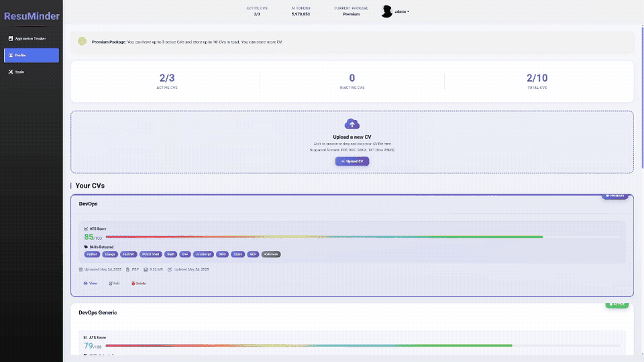Click the Azure skill tag
This screenshot has height=362, width=644.
click(x=237, y=255)
